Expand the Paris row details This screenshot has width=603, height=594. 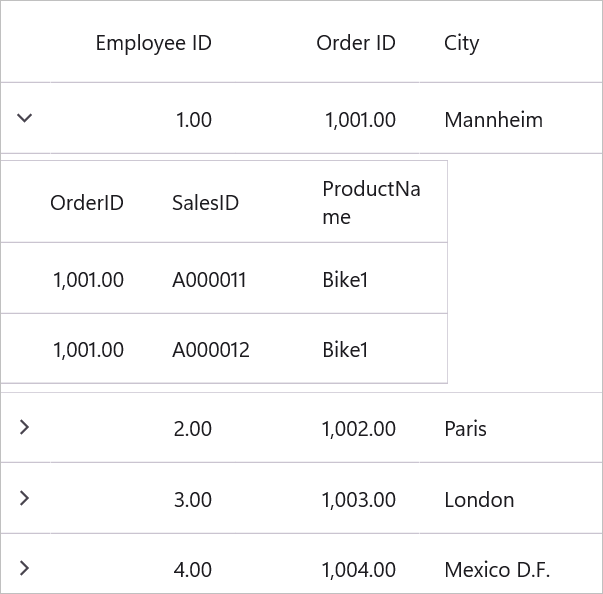coord(25,427)
